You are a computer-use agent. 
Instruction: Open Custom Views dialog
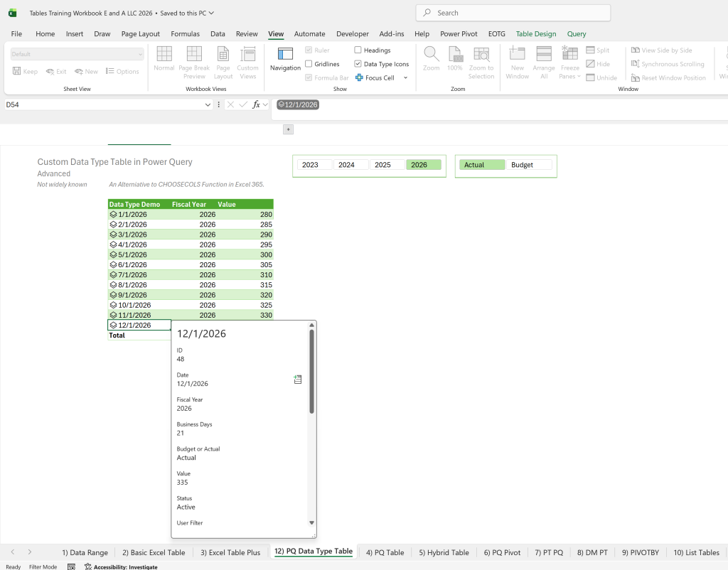(247, 63)
